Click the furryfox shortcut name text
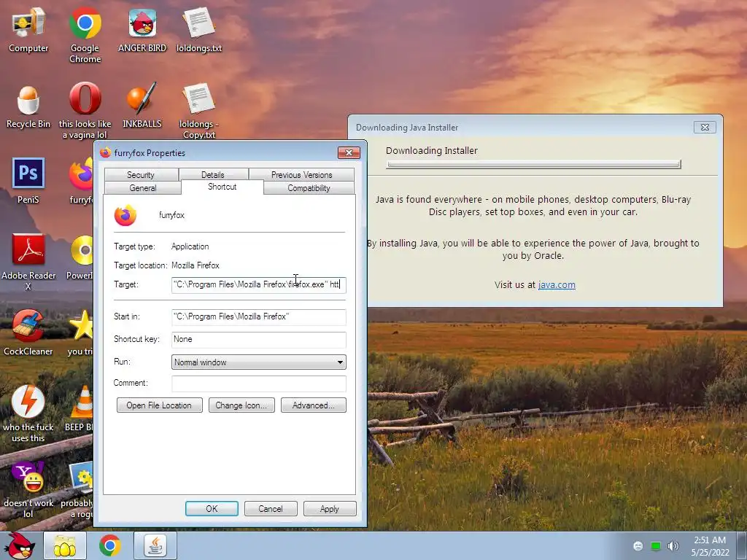The width and height of the screenshot is (747, 560). (x=171, y=215)
